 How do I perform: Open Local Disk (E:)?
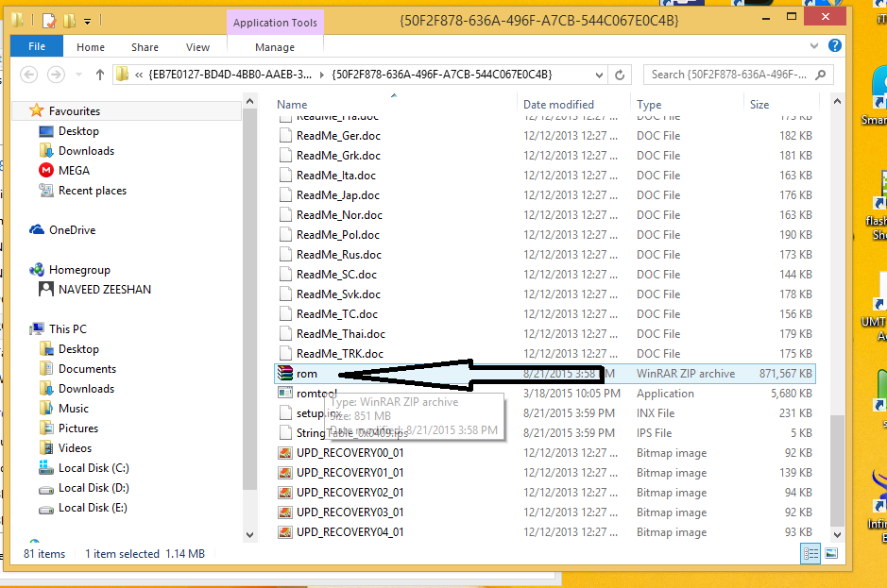(93, 508)
